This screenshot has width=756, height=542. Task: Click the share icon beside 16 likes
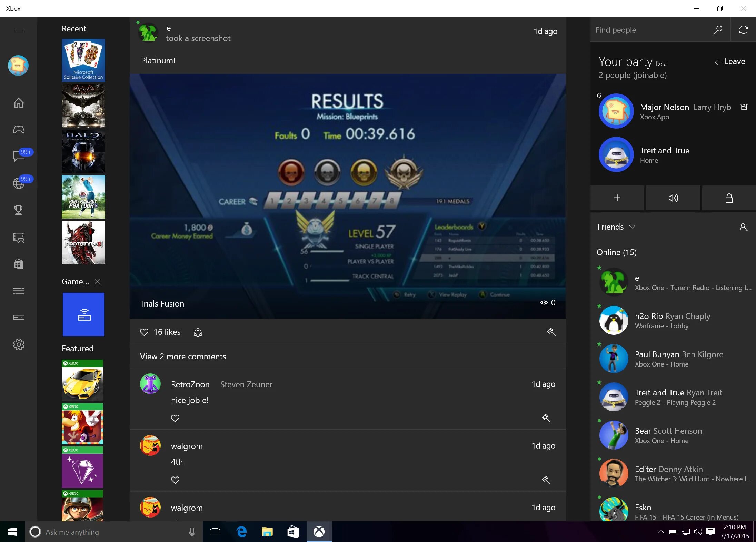pyautogui.click(x=198, y=332)
